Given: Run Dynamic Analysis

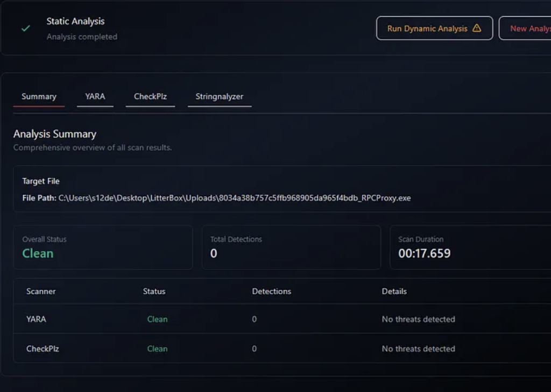Looking at the screenshot, I should (x=434, y=28).
